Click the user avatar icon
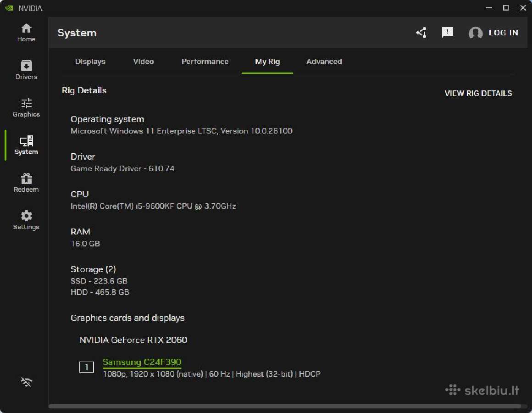 (x=475, y=33)
